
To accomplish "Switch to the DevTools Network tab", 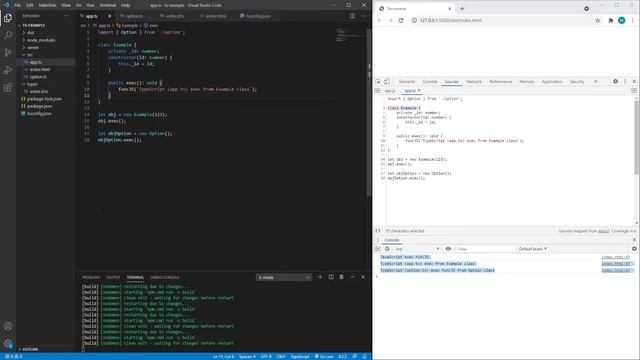I will 474,82.
